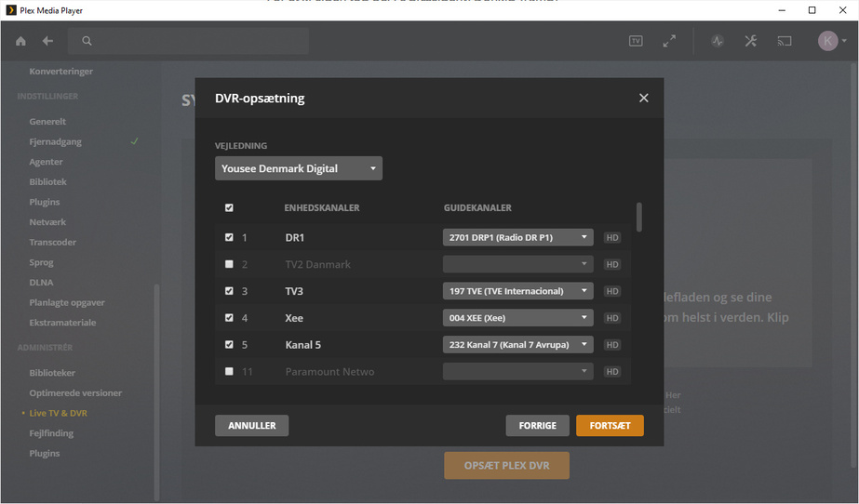Open Konverteringer in the sidebar
The height and width of the screenshot is (504, 859).
coord(60,72)
